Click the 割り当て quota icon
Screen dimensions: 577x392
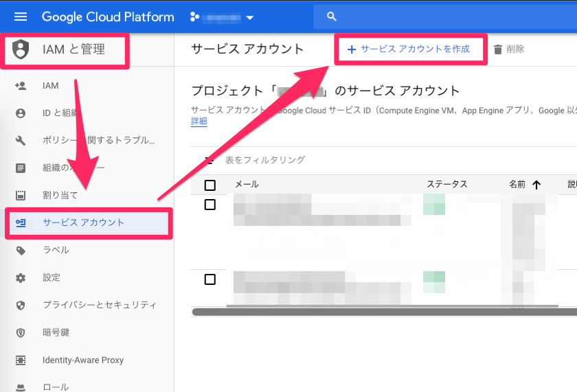[x=21, y=195]
